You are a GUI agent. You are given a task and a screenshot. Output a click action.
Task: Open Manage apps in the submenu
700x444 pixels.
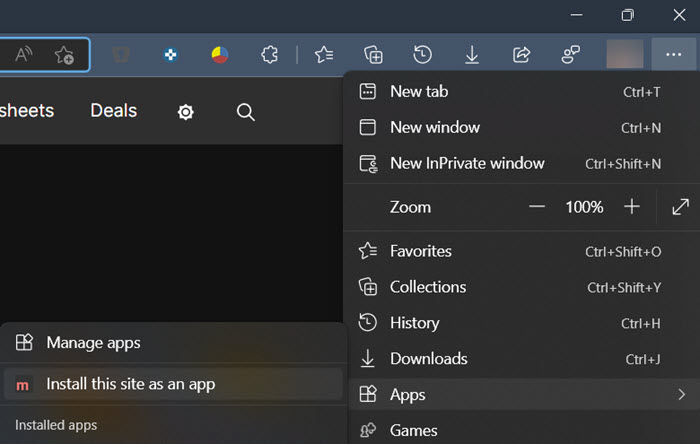click(93, 343)
